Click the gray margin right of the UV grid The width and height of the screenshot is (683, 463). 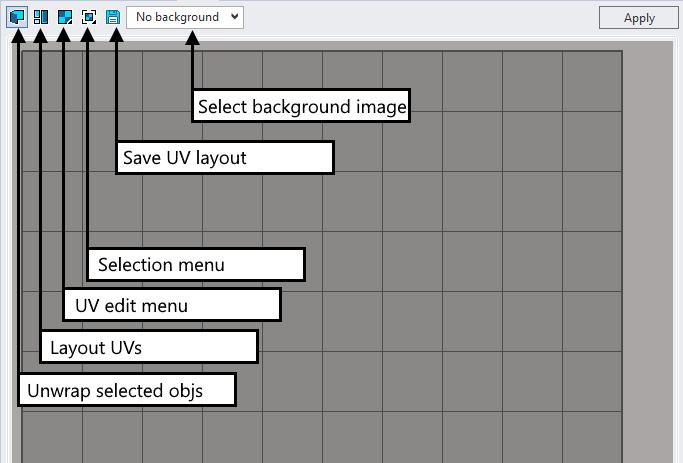pos(650,250)
